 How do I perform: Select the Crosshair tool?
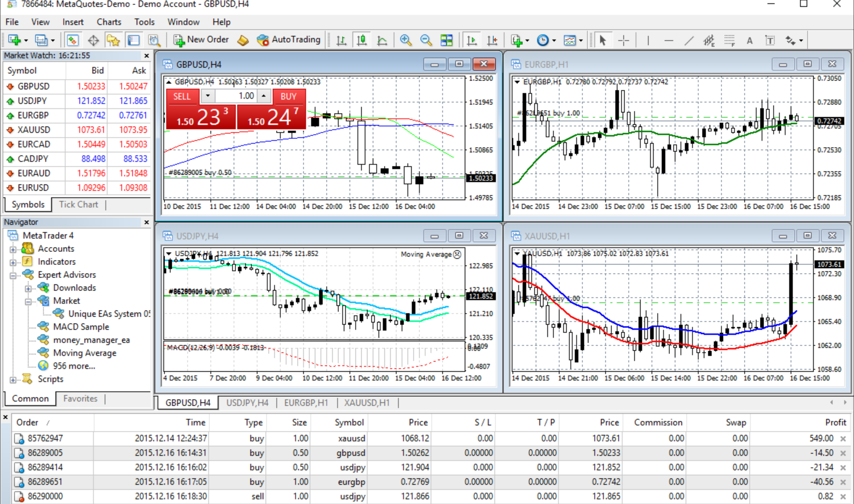tap(623, 40)
